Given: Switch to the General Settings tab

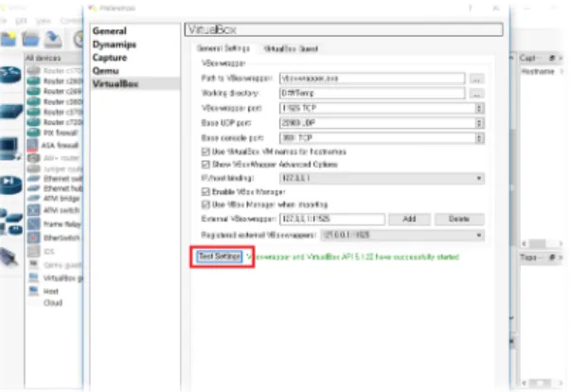Looking at the screenshot, I should point(223,48).
